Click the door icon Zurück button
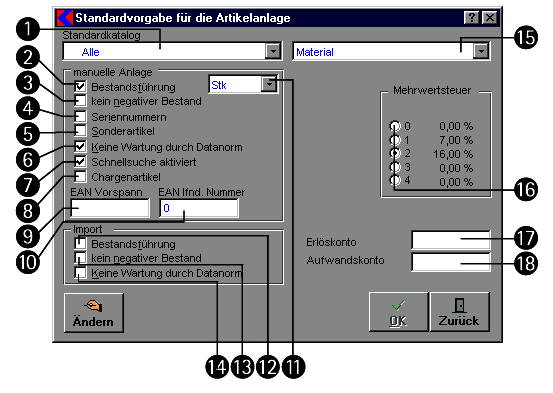Viewport: 553px width, 393px height. pos(460,312)
